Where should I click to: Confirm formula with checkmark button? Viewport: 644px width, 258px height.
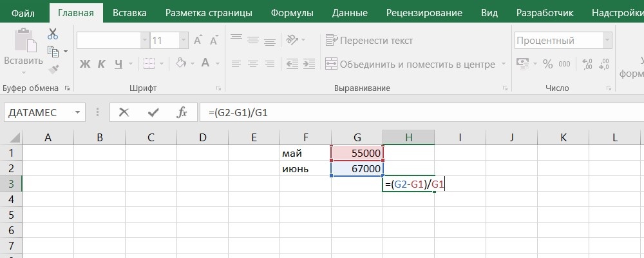[153, 112]
